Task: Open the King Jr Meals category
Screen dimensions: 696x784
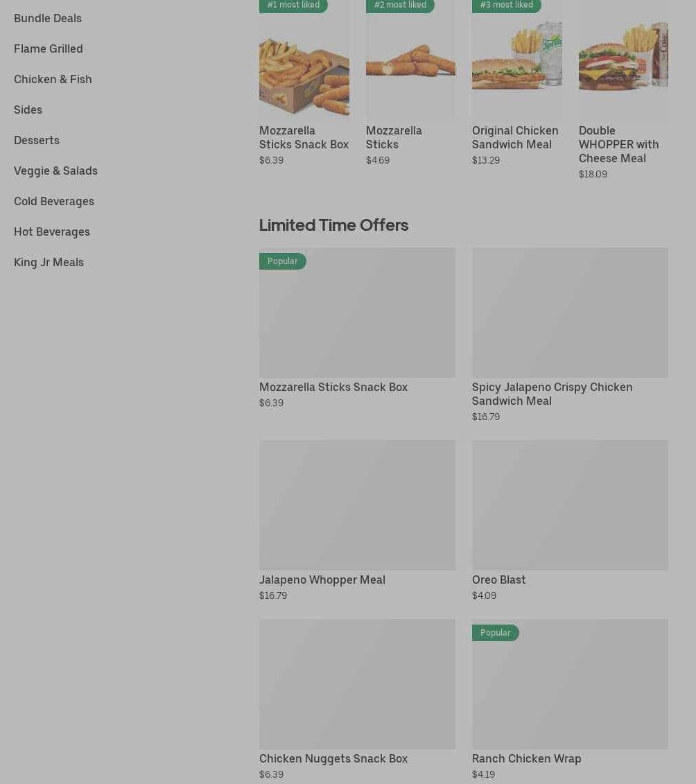Action: pos(49,262)
